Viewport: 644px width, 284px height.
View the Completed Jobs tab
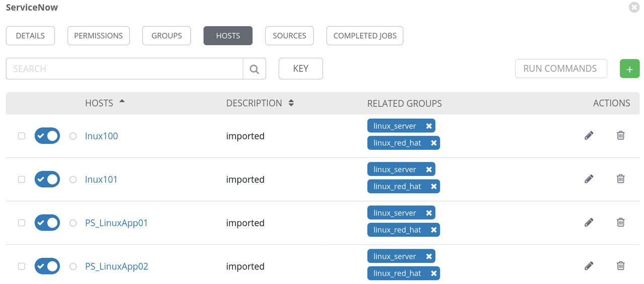tap(365, 36)
